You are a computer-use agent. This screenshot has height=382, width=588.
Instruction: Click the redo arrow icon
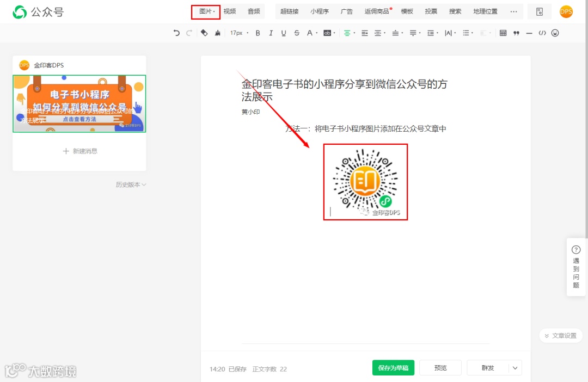(x=189, y=33)
